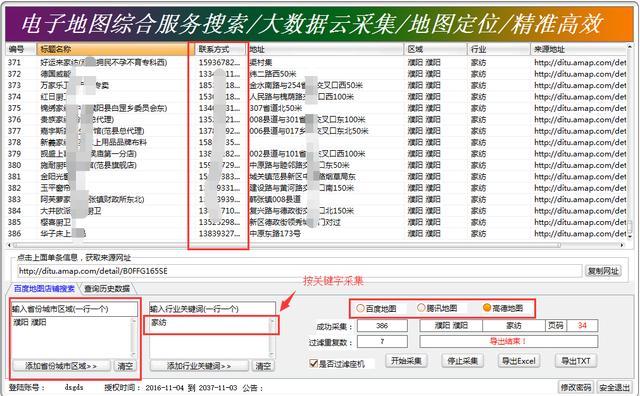Viewport: 640px width, 396px height.
Task: Click the table's horizontal scrollbar left arrow
Action: (9, 245)
